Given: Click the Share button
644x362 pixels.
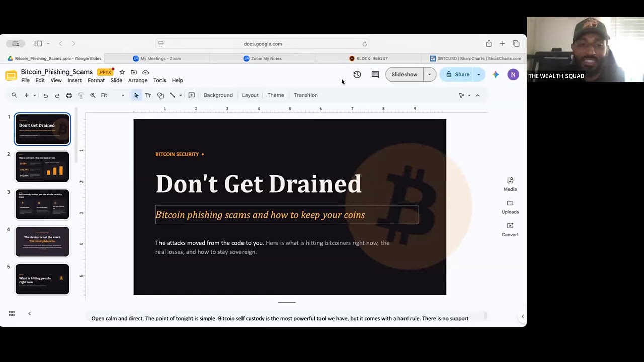Looking at the screenshot, I should (457, 75).
